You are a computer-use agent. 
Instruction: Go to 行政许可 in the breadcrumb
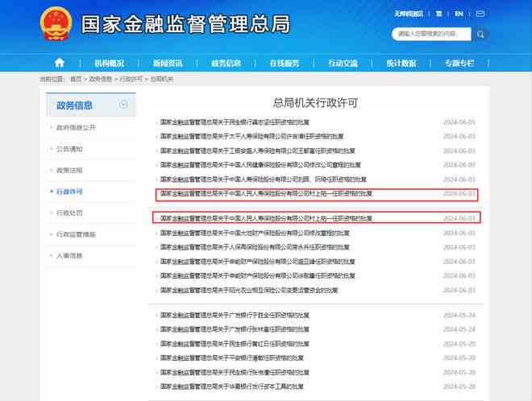131,79
